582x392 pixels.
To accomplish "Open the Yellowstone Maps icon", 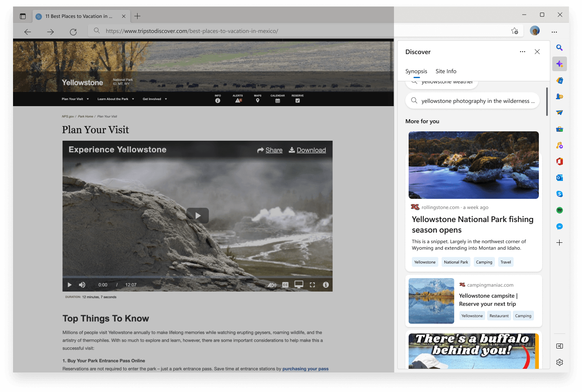I will [x=258, y=99].
